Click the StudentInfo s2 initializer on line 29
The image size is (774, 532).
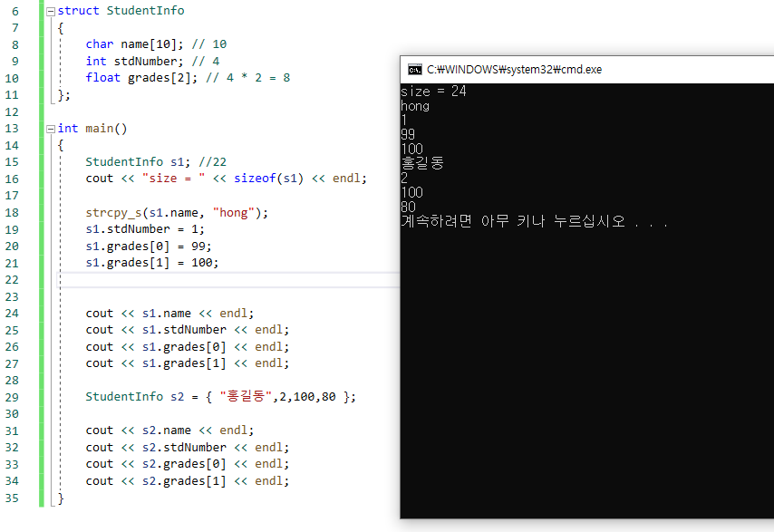[x=220, y=397]
